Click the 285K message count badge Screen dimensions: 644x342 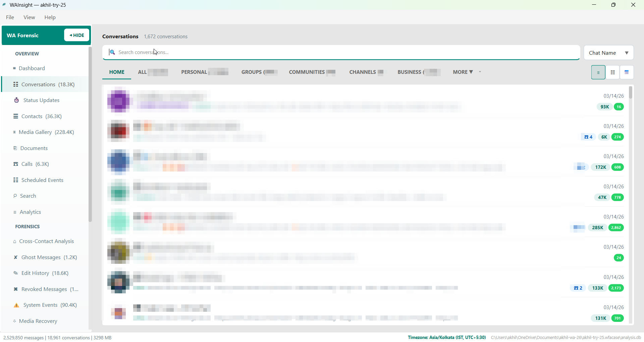click(x=598, y=228)
